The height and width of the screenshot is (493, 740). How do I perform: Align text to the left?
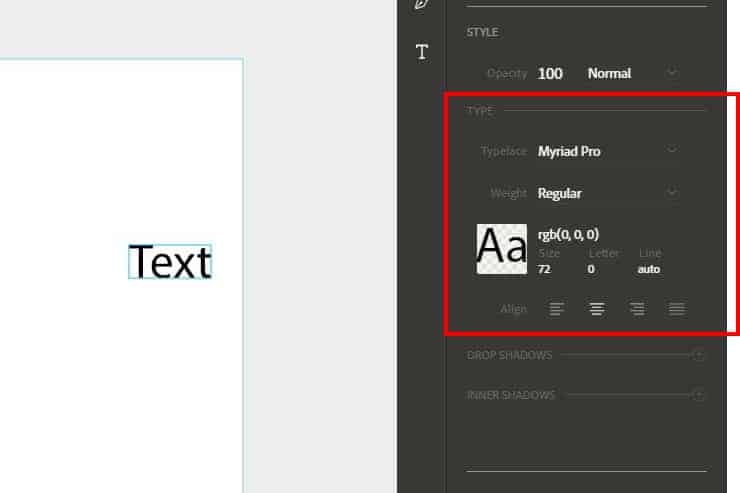tap(557, 309)
